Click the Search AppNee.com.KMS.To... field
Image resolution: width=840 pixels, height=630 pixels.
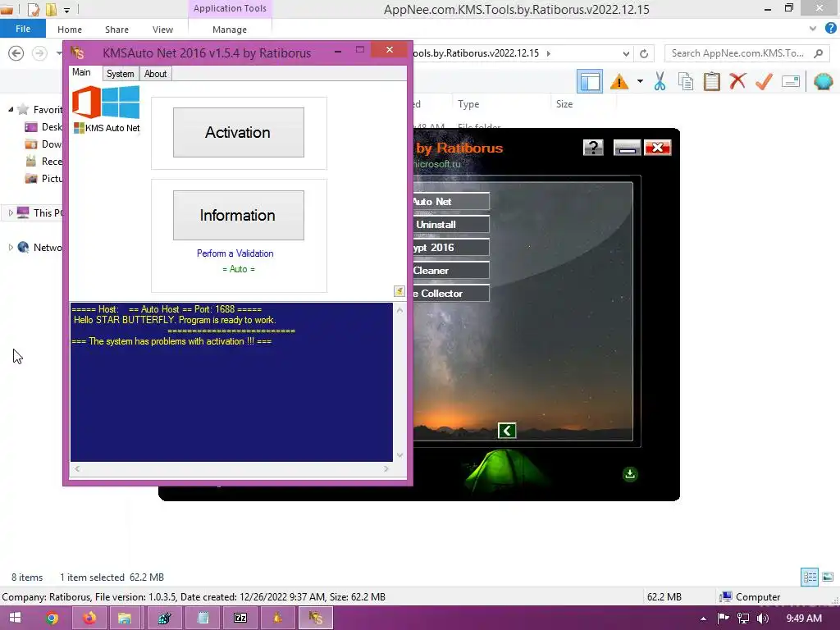click(x=746, y=53)
